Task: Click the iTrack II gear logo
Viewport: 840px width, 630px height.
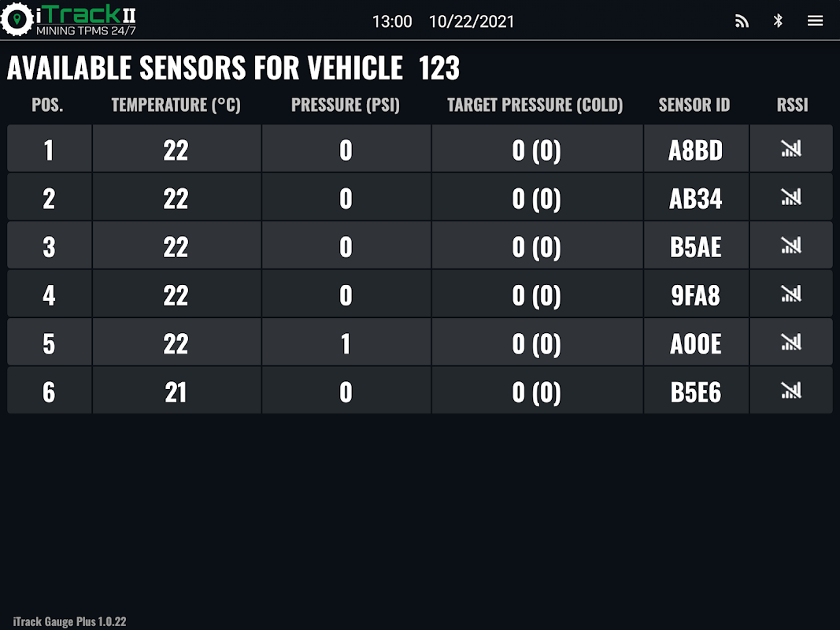Action: click(x=17, y=20)
